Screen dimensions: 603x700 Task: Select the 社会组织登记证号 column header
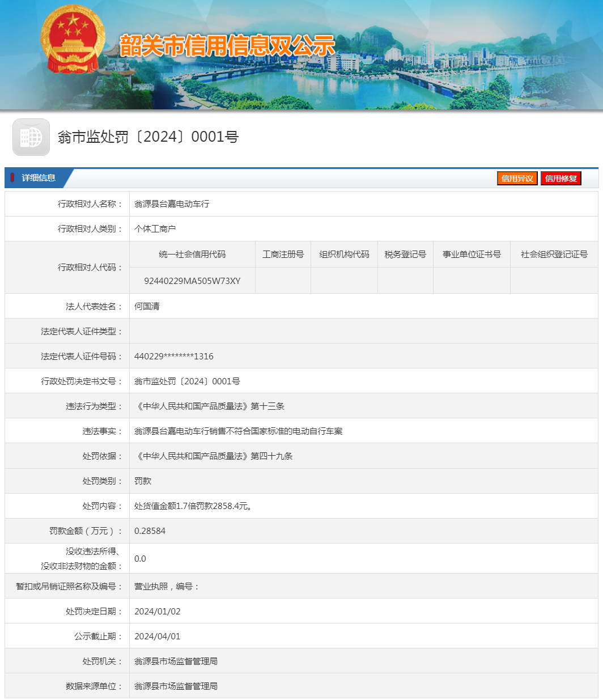(x=554, y=254)
